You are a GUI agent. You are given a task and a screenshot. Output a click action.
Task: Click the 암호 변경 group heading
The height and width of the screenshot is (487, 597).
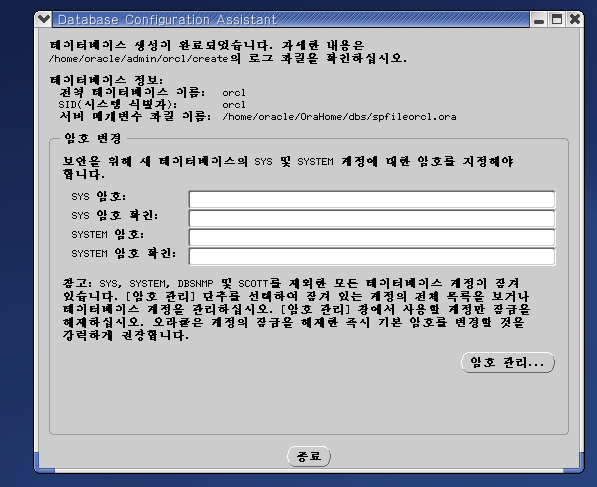(x=93, y=138)
